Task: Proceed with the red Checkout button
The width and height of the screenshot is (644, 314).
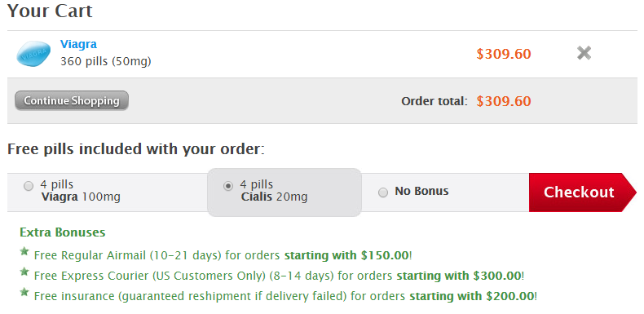Action: coord(582,192)
